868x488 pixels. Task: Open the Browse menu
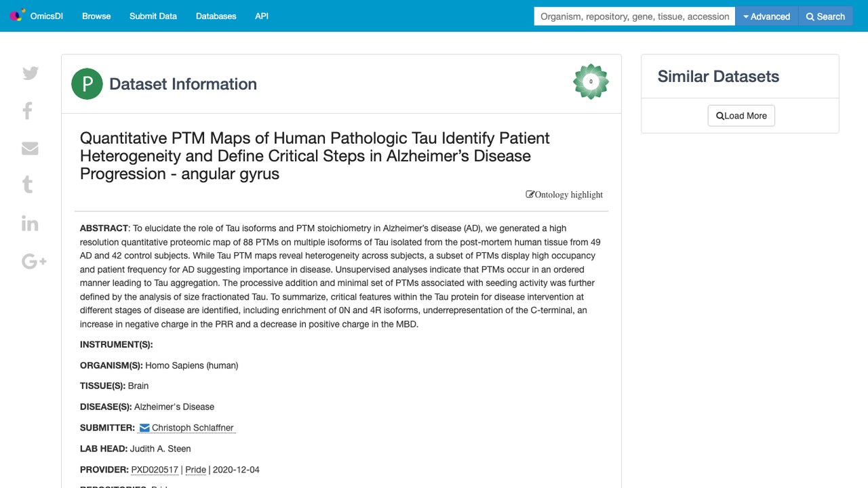point(96,16)
